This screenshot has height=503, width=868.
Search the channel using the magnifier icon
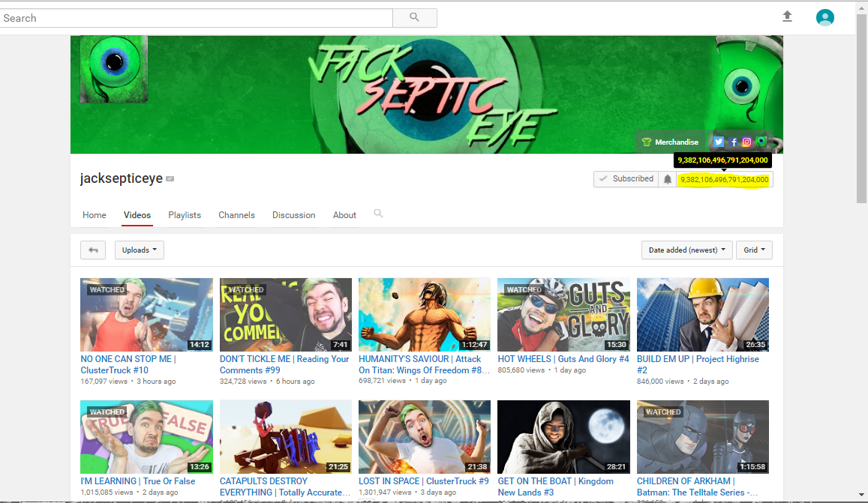[x=378, y=214]
